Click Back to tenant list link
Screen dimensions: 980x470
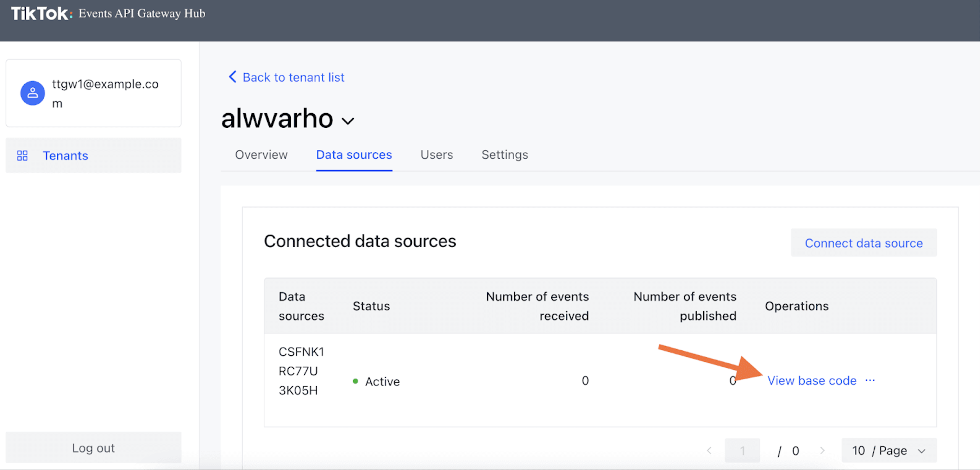(293, 77)
